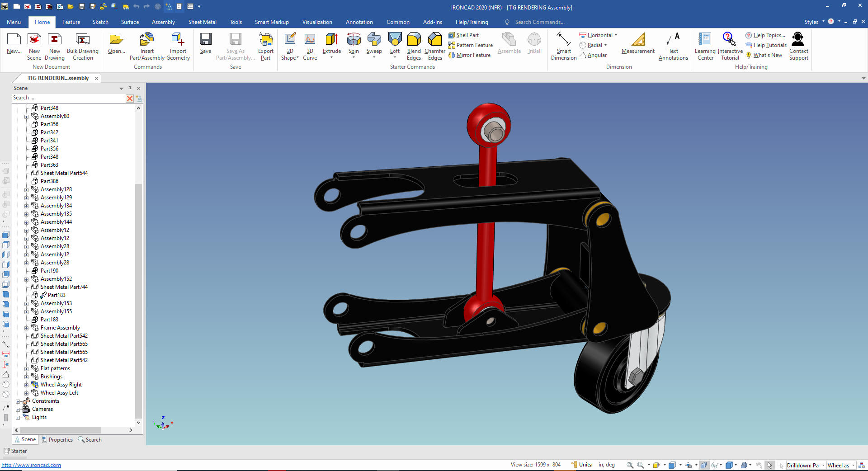
Task: Click in the Search Commands field
Action: (539, 22)
